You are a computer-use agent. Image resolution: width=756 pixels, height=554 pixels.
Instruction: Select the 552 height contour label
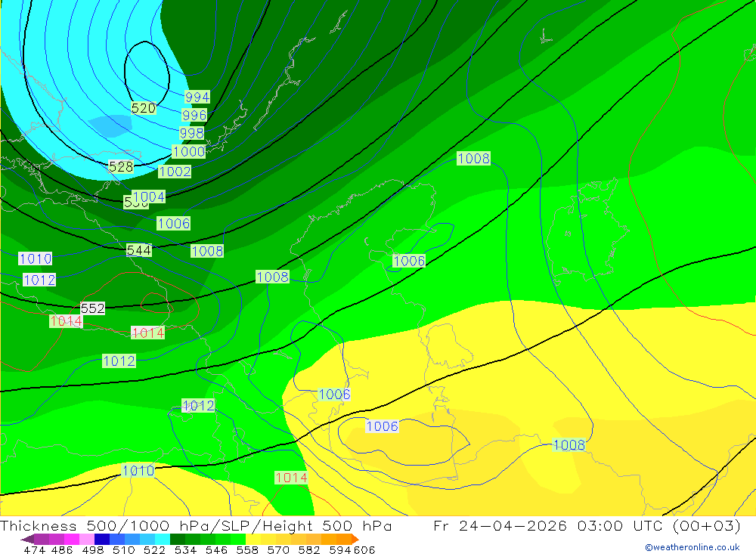point(92,308)
